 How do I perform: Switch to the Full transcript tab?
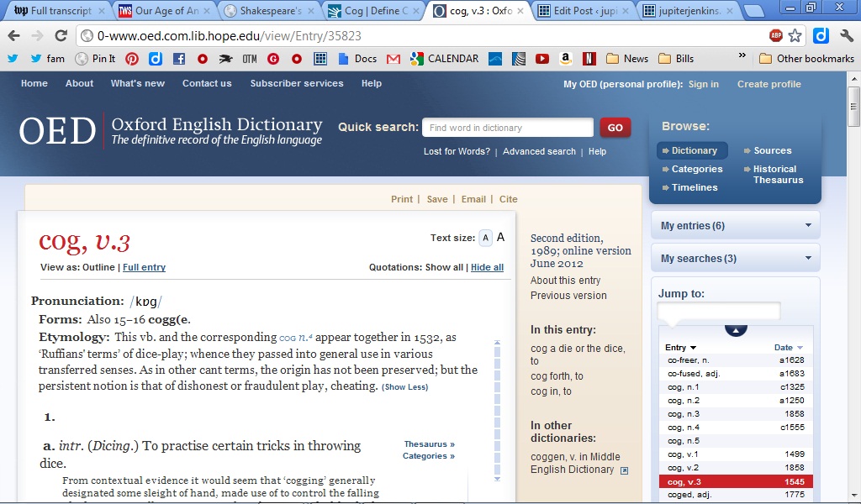[59, 11]
